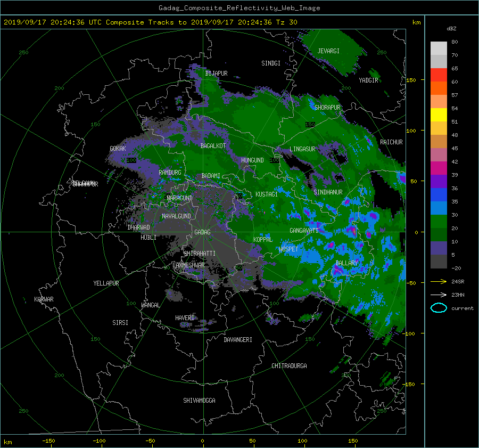The width and height of the screenshot is (479, 448).
Task: Click the dBZ legend heading
Action: click(451, 28)
